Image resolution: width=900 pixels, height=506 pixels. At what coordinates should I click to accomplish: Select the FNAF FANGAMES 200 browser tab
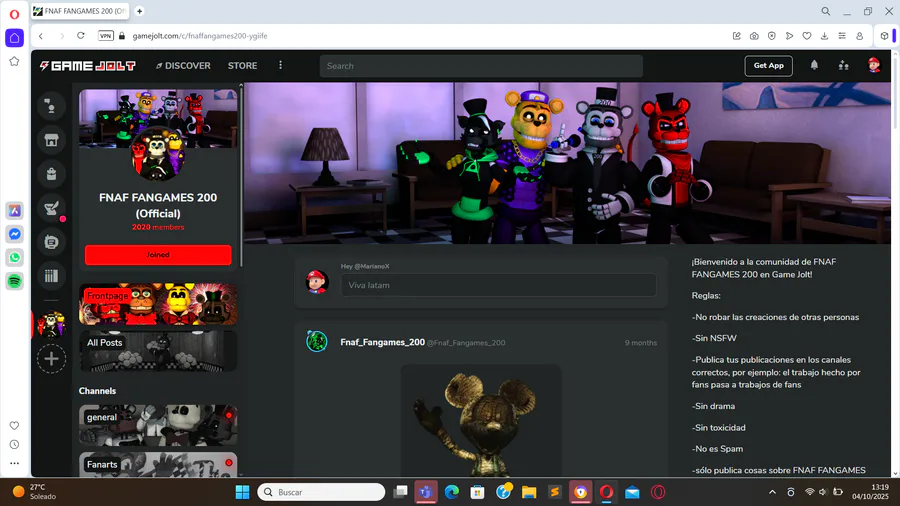click(x=80, y=11)
